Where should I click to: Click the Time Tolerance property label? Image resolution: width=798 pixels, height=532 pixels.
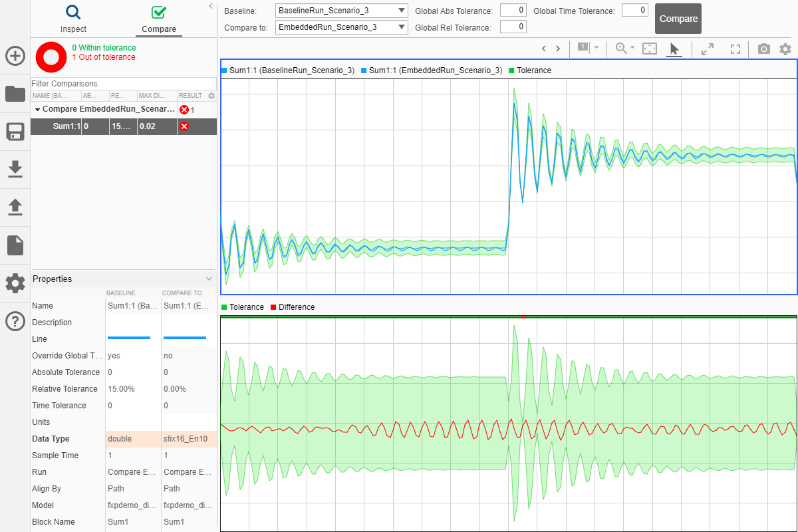coord(59,406)
